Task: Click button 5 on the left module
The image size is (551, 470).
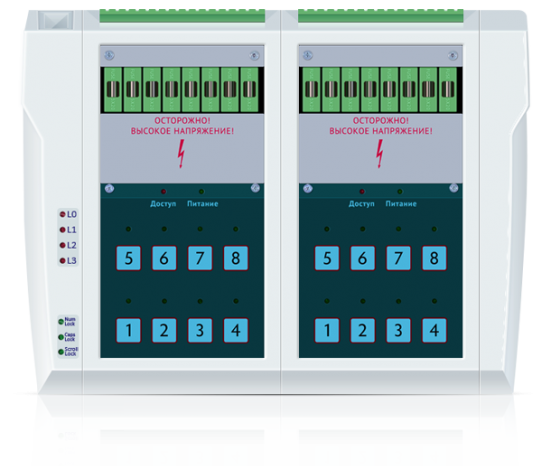Action: point(129,258)
